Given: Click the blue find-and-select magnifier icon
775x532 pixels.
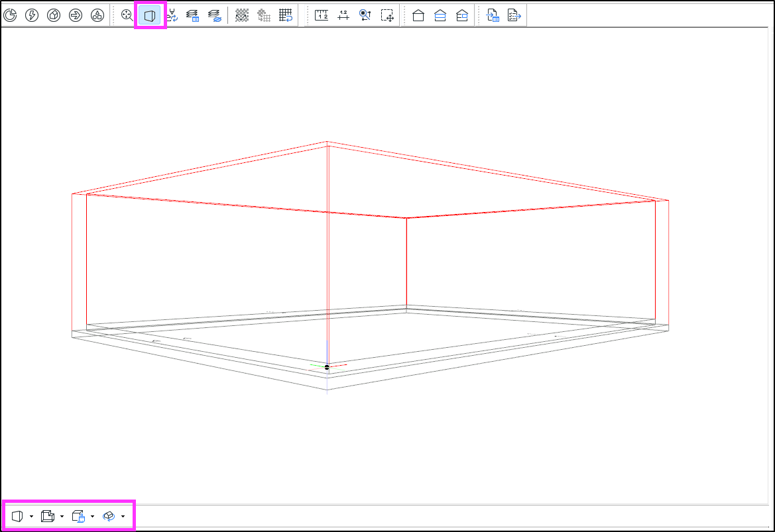Looking at the screenshot, I should click(365, 15).
